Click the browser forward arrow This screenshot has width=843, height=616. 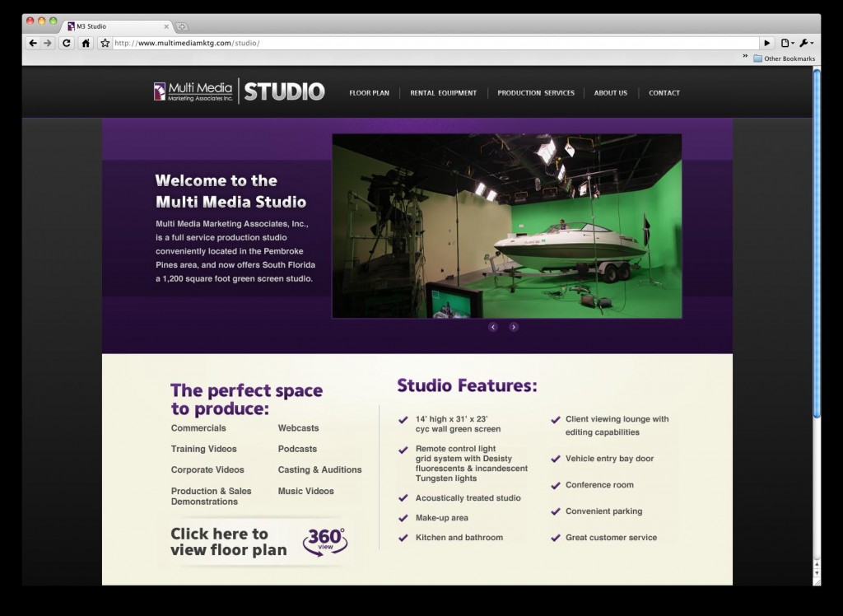[x=48, y=43]
